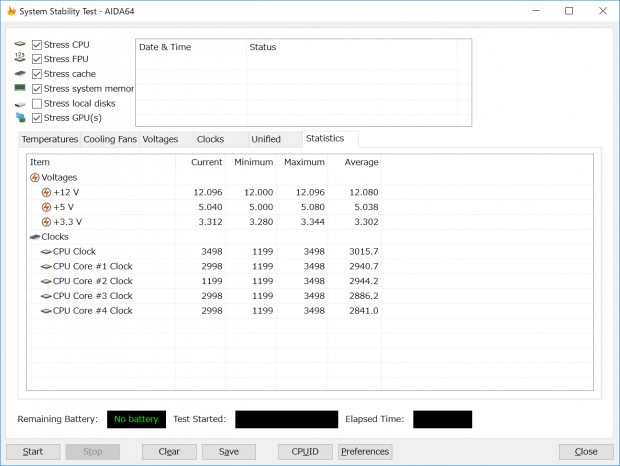This screenshot has height=466, width=620.
Task: Click the chip icon beside Stress cache
Action: coord(20,74)
